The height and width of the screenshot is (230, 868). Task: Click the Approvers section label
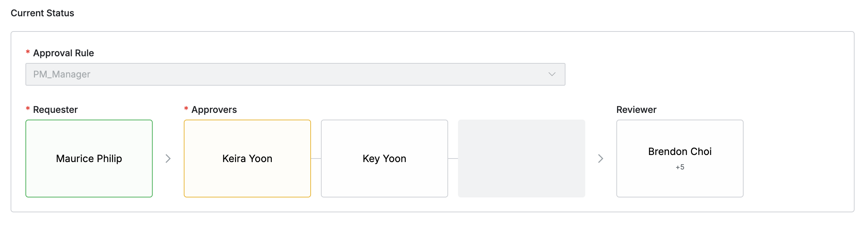214,110
